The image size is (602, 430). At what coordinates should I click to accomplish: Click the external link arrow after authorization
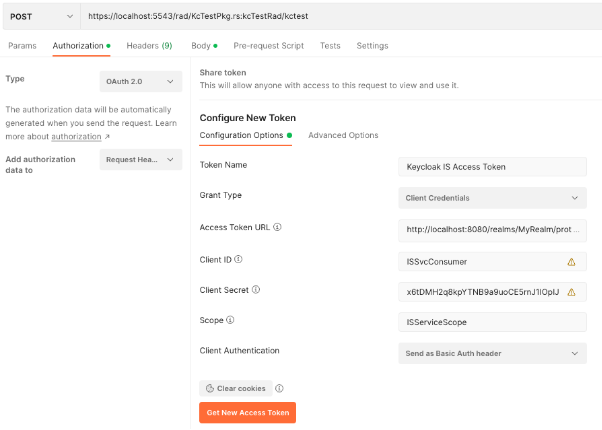(x=107, y=136)
